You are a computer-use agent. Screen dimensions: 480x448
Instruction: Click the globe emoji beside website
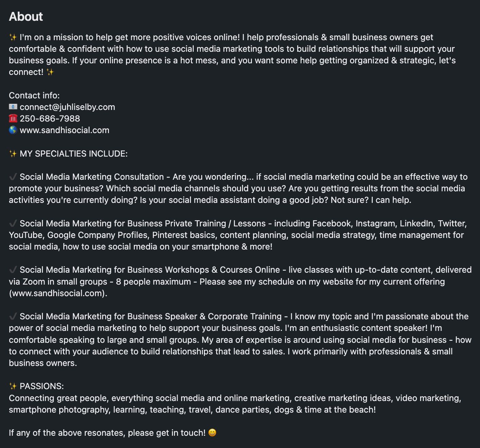tap(13, 130)
